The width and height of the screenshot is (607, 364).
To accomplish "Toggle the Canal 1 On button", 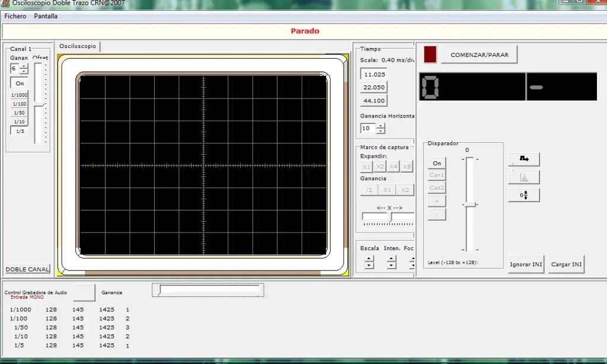I will [20, 84].
